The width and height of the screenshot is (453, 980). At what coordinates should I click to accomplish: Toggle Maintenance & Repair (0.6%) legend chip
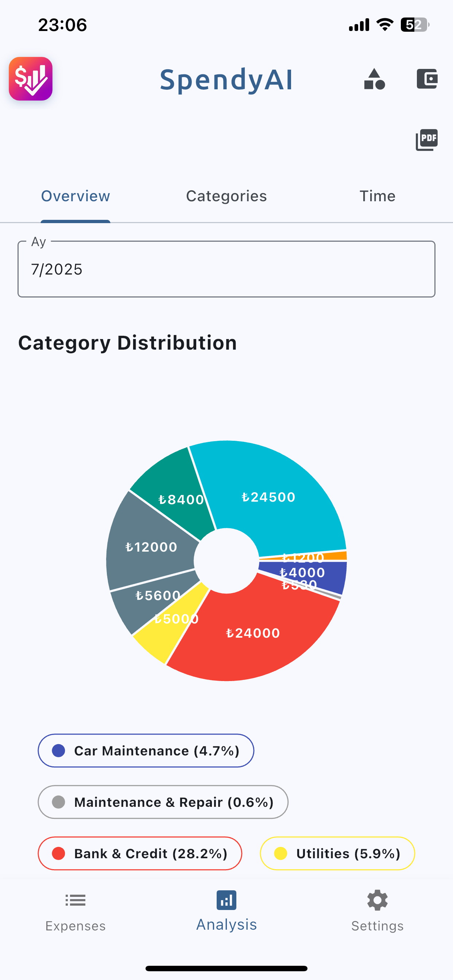pos(163,802)
